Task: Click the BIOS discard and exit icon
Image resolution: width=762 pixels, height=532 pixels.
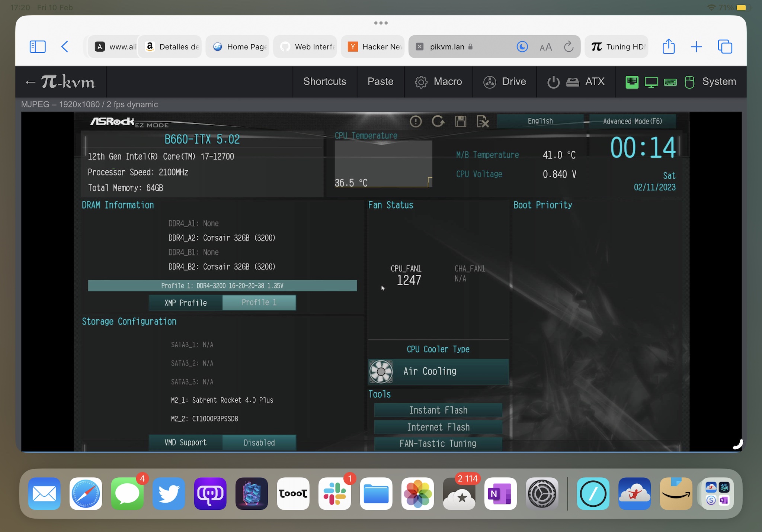Action: click(x=483, y=121)
